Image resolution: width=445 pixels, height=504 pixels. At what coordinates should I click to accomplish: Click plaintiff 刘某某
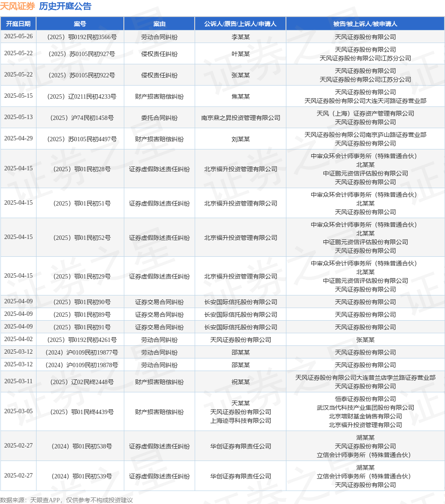(240, 139)
